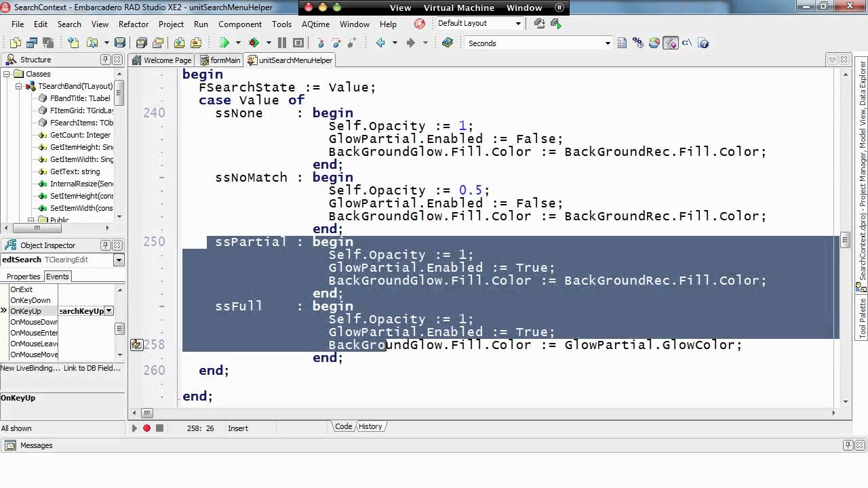This screenshot has width=868, height=488.
Task: Open the AQtime menu
Action: click(315, 24)
